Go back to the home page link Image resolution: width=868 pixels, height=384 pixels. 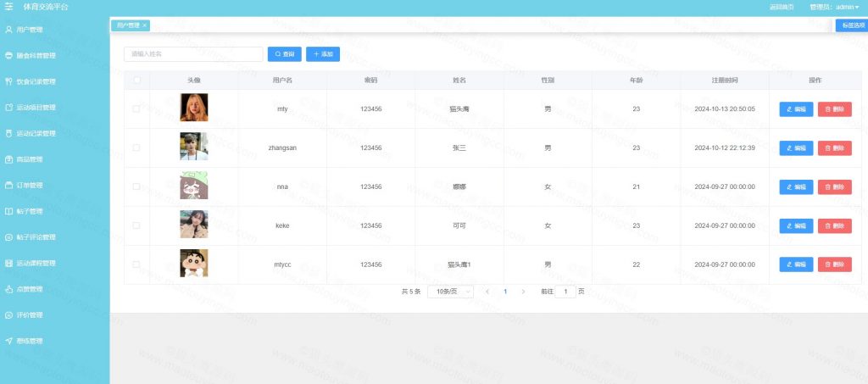click(782, 7)
